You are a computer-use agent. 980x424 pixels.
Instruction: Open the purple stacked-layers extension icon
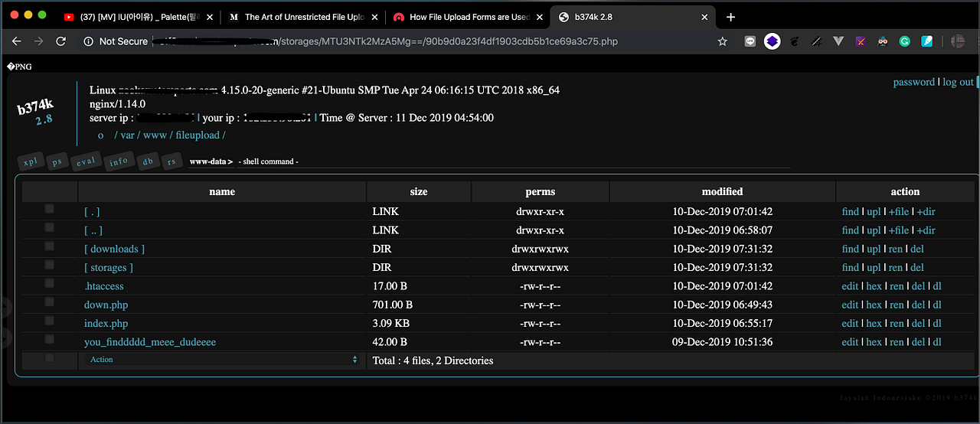pos(773,41)
